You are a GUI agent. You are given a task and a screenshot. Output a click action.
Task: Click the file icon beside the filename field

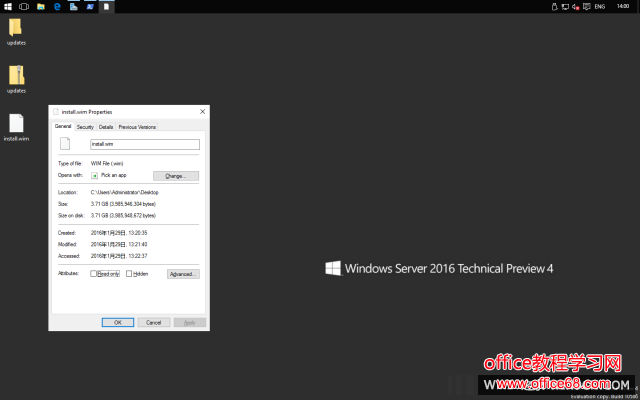[x=65, y=144]
